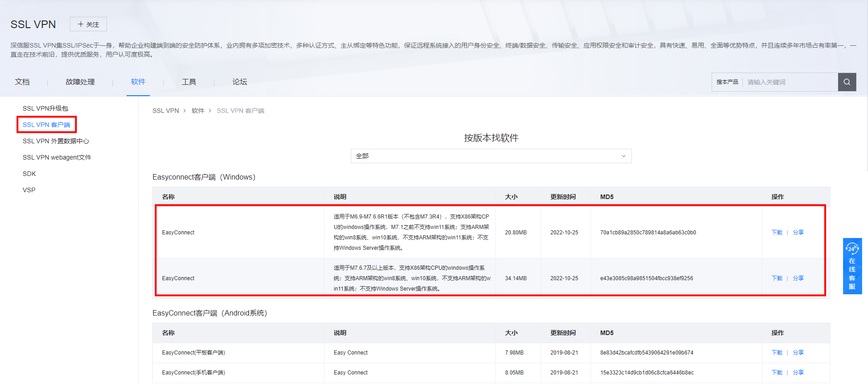Go to the 论坛 tab
The width and height of the screenshot is (868, 384).
click(x=240, y=82)
